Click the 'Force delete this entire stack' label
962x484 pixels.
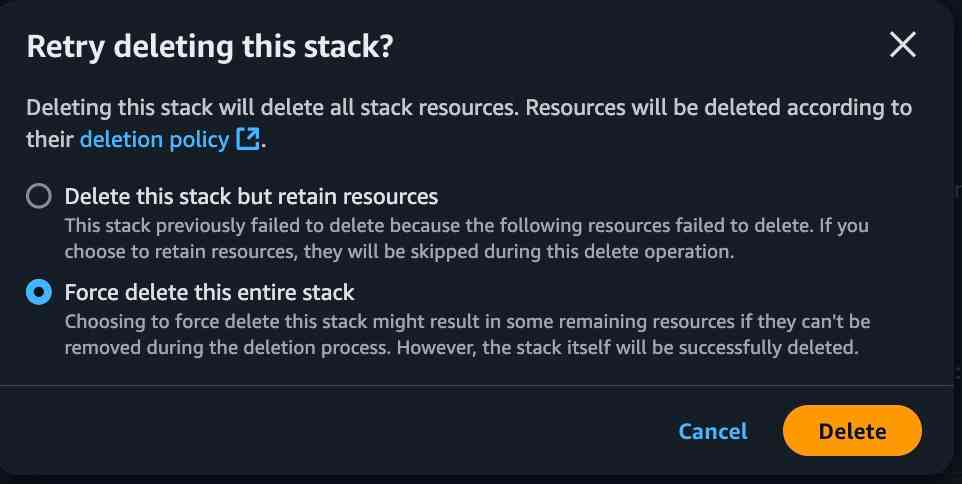(209, 293)
